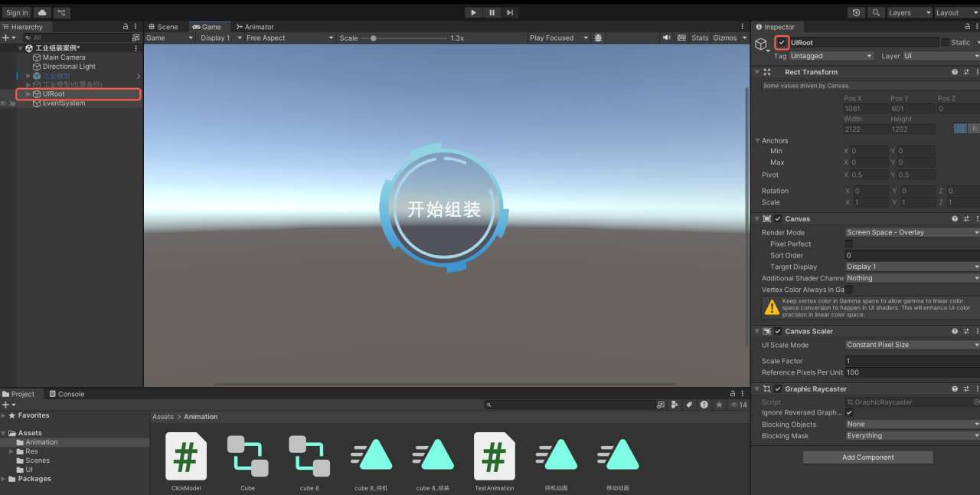Click the Sign in button

point(17,12)
